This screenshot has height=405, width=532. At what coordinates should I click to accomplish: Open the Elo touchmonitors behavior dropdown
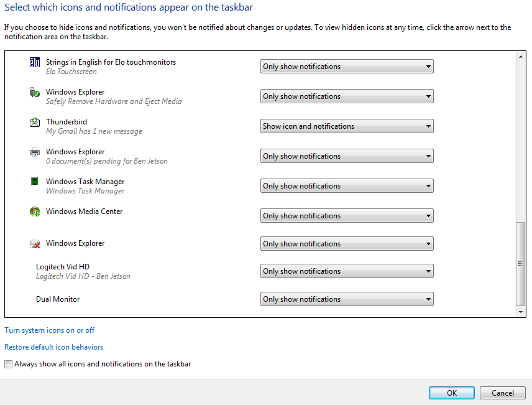point(347,66)
